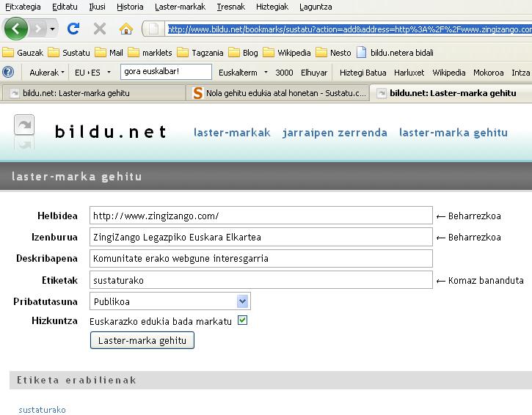Screen dimensions: 532x415
Task: Open the Wikipedia bookmarks folder
Action: point(287,53)
